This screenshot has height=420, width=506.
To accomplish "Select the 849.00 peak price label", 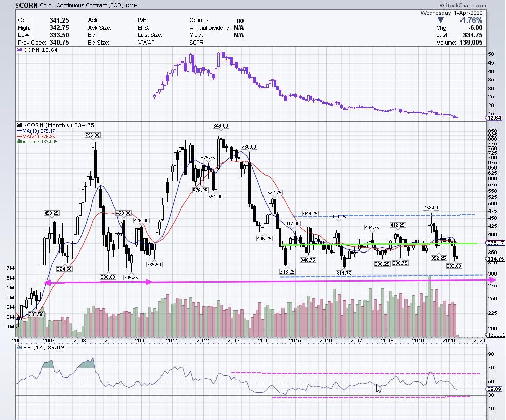I will tap(221, 125).
